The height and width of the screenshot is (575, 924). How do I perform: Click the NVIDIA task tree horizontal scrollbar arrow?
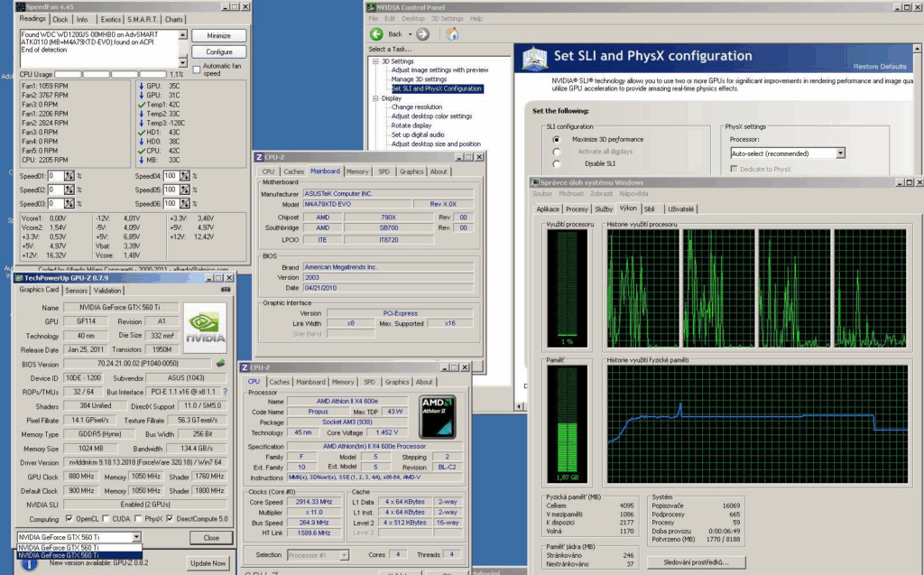pos(519,406)
